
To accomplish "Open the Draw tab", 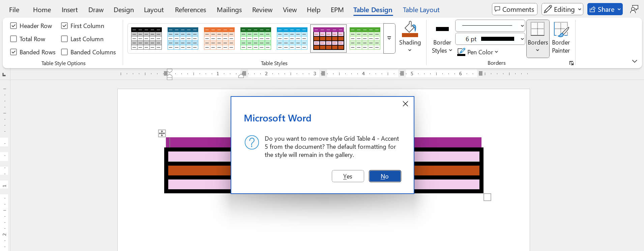I will click(96, 10).
